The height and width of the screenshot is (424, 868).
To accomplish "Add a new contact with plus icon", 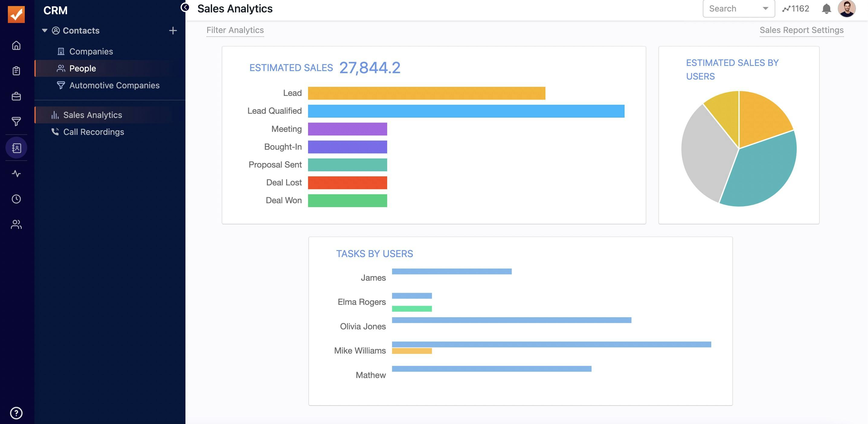I will click(173, 31).
